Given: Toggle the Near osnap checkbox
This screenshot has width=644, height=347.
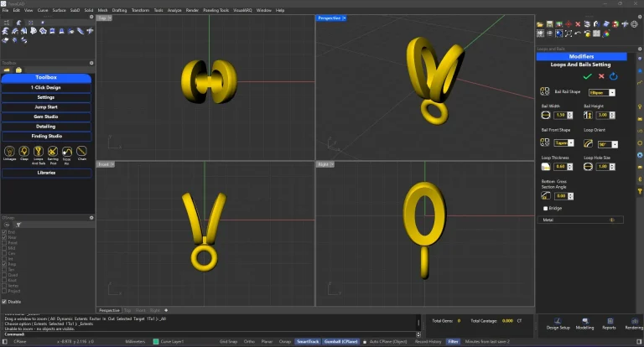Looking at the screenshot, I should (4, 237).
